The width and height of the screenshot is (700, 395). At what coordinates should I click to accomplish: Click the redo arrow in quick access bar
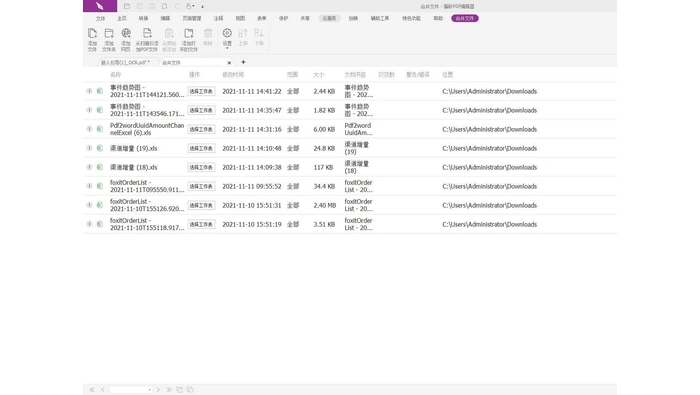pos(177,6)
